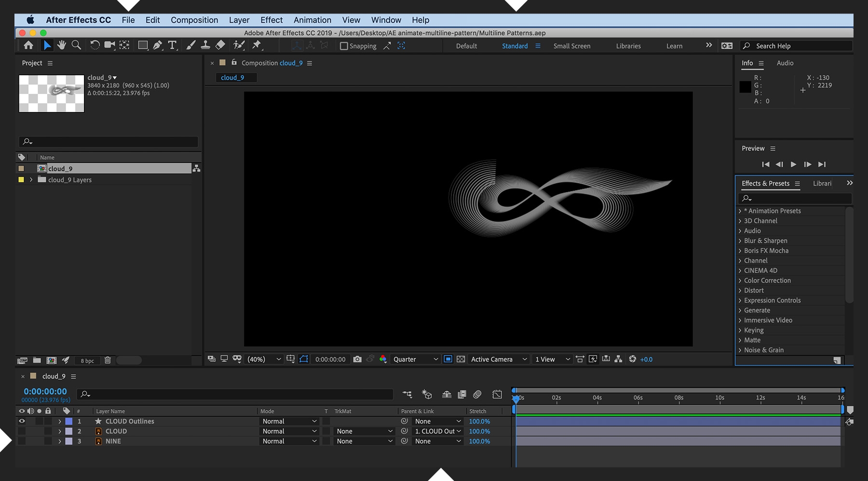Select the Roto Brush tool
The image size is (868, 481).
[x=239, y=45]
